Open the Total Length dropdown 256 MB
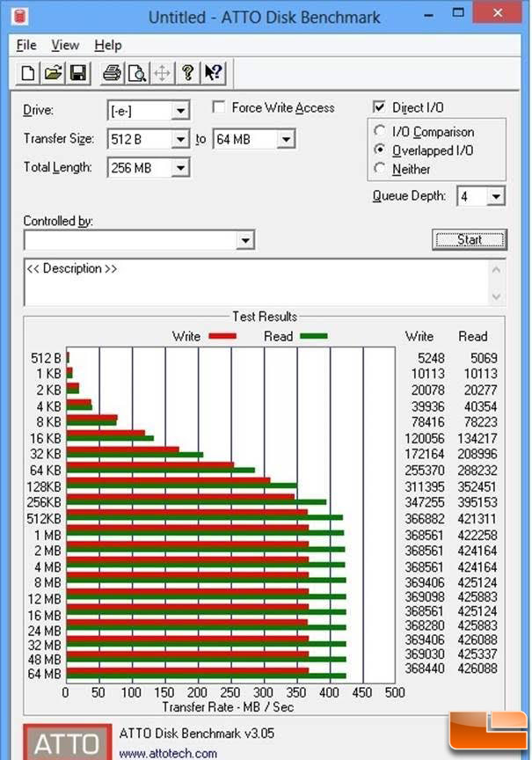 click(x=180, y=168)
